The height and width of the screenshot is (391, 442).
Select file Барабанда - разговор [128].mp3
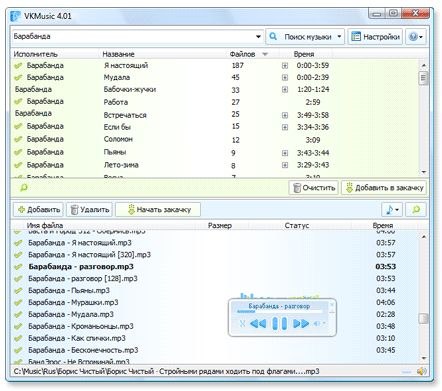(215, 278)
